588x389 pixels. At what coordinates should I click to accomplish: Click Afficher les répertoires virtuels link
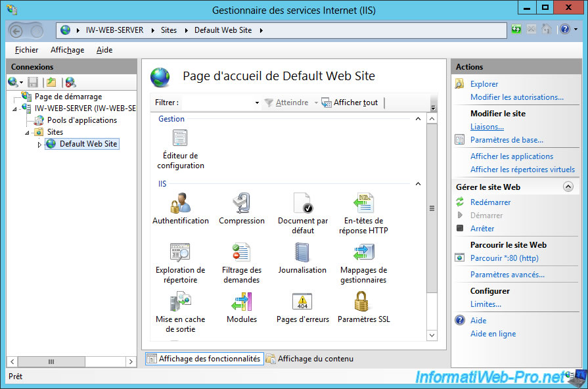pos(522,170)
